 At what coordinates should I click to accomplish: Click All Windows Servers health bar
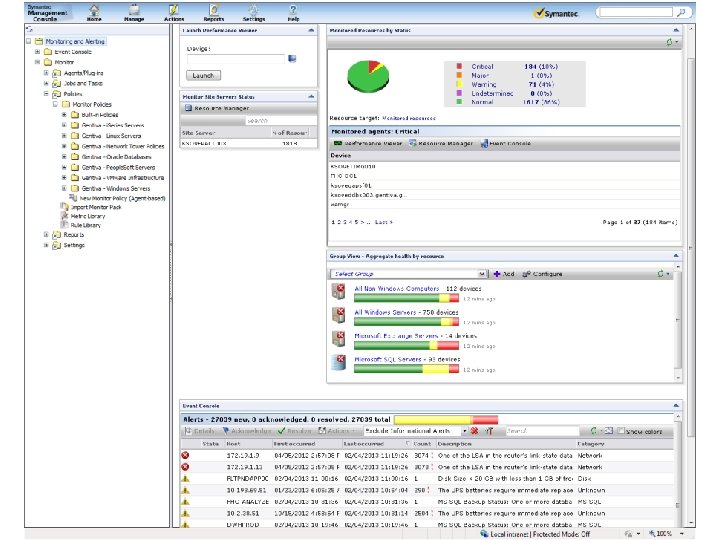pyautogui.click(x=406, y=322)
